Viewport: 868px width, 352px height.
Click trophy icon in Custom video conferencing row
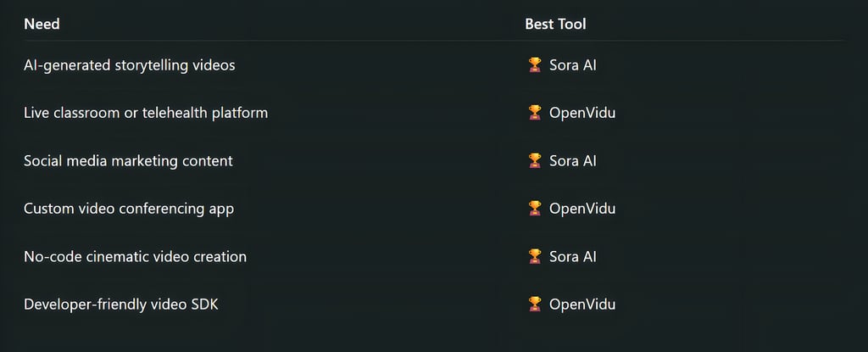click(535, 209)
